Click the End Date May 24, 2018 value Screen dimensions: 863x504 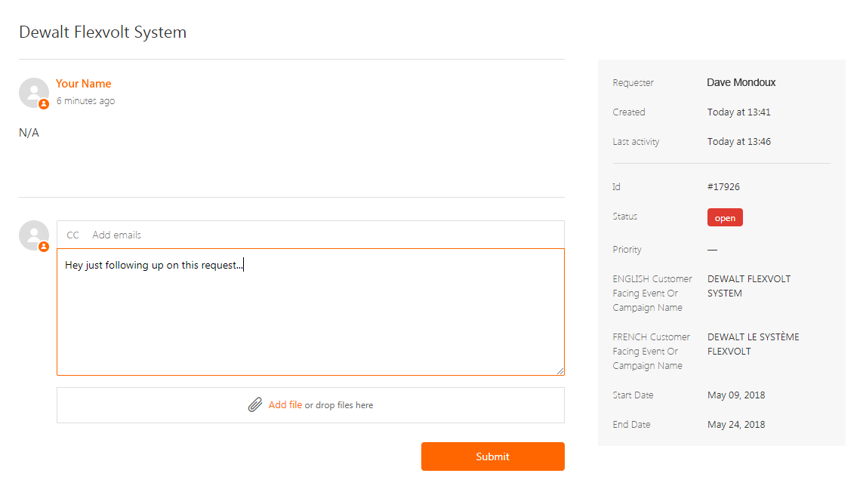point(735,425)
